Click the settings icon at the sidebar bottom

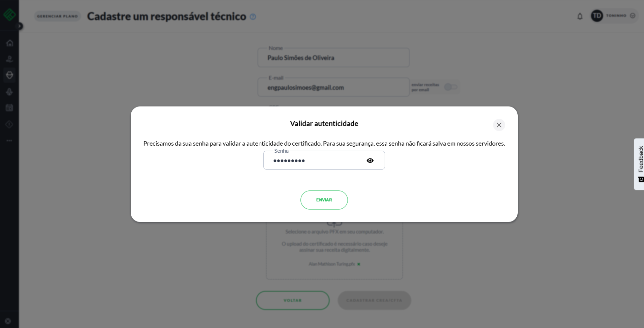click(8, 321)
